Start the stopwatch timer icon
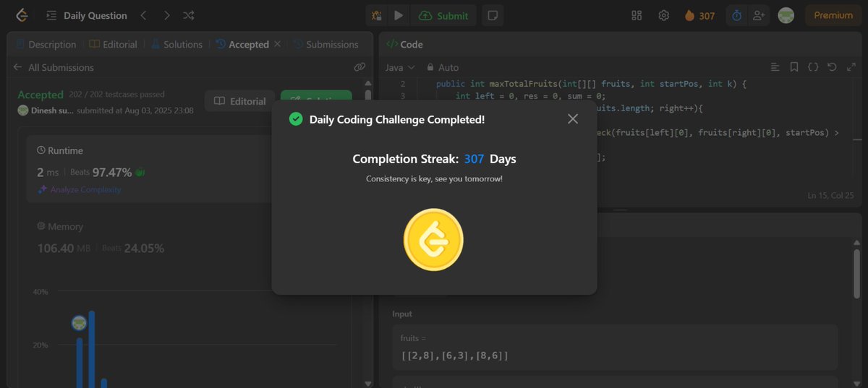The width and height of the screenshot is (868, 388). point(737,15)
